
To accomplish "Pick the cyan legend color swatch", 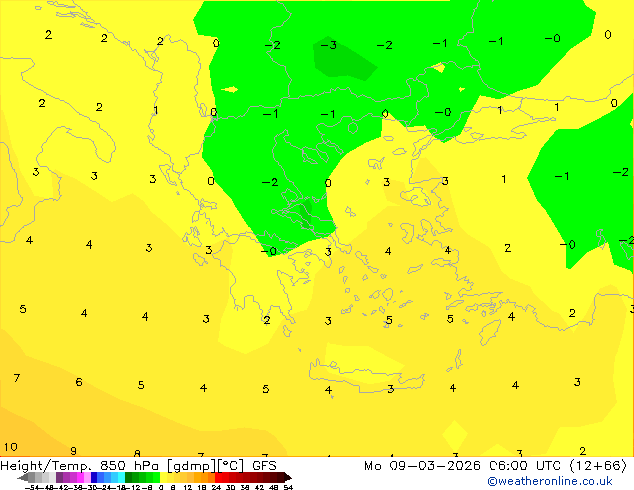I will [121, 477].
